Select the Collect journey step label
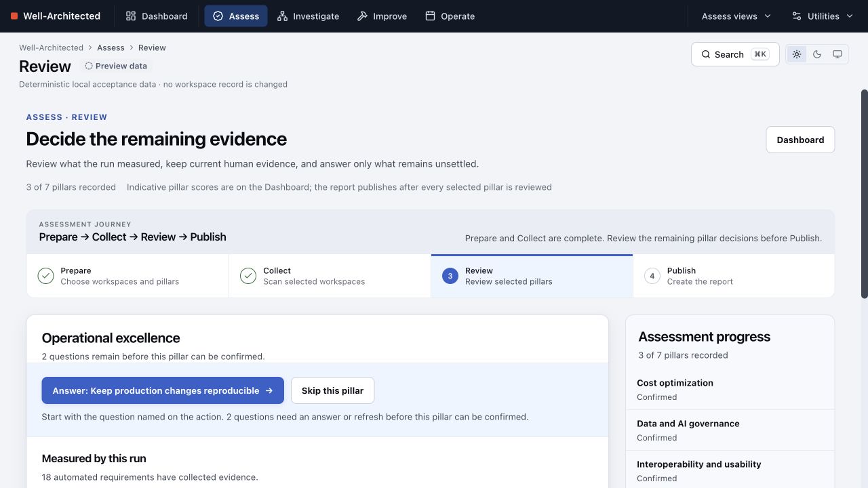The height and width of the screenshot is (488, 868). point(277,270)
